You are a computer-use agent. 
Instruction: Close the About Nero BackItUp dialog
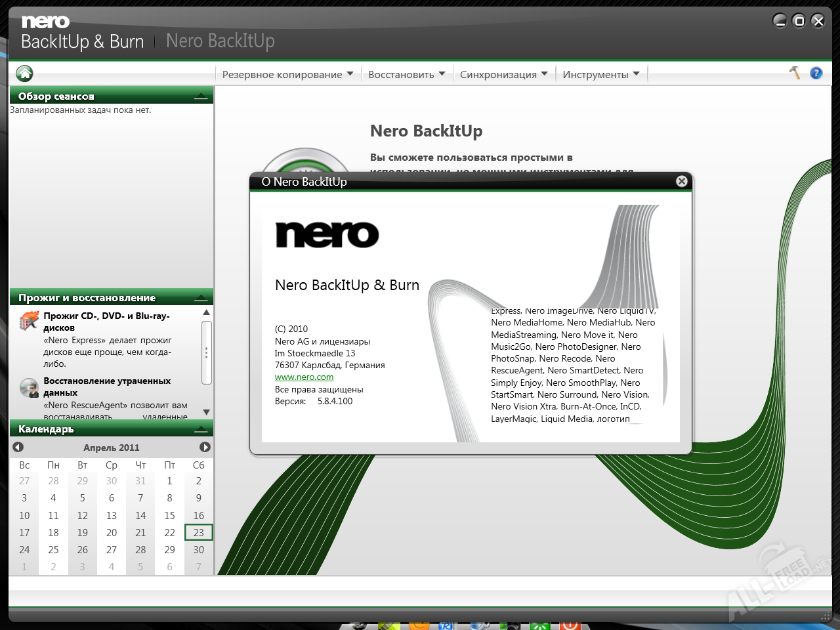pos(681,181)
